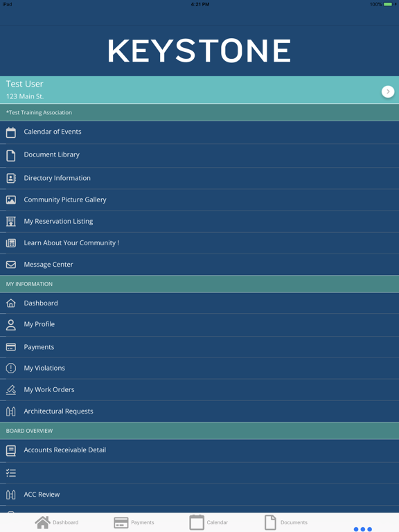Open My Reservation Listing

coord(199,222)
